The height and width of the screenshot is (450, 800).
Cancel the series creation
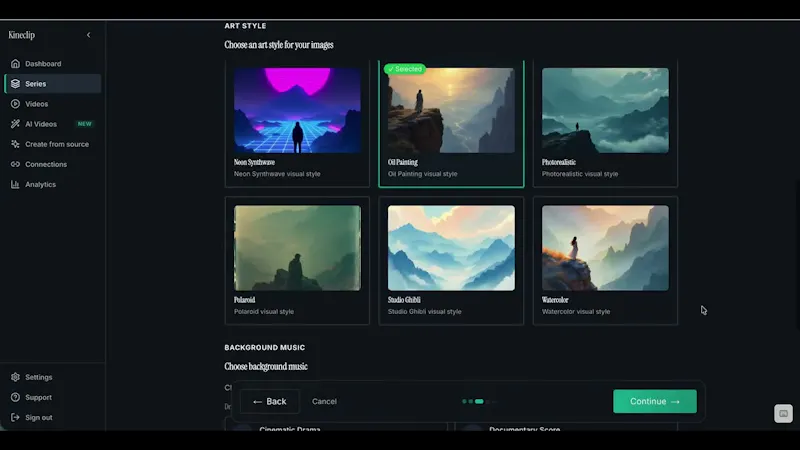pos(324,402)
